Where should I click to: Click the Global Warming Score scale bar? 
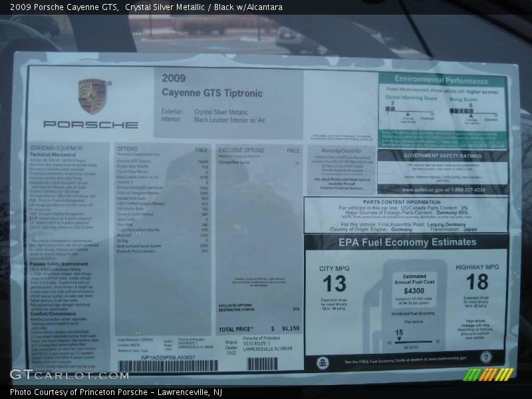pyautogui.click(x=409, y=110)
